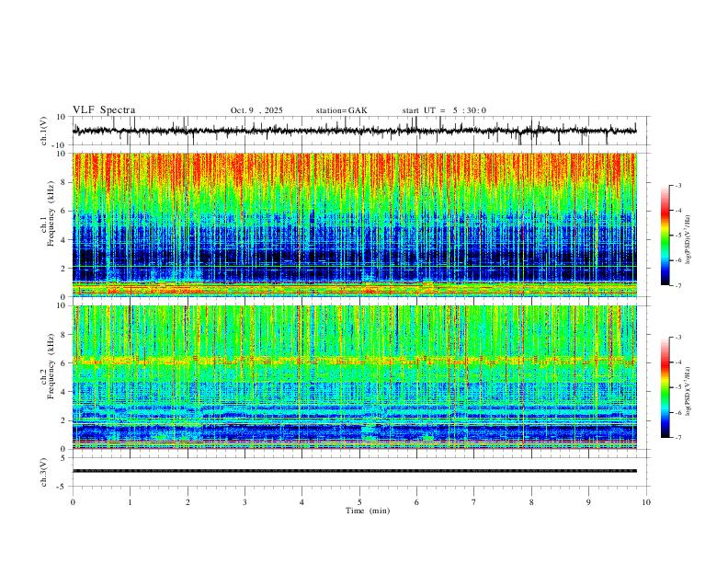Viewport: 728px width, 563px height.
Task: Select the ch.1 "Frequency (kHz)" axis label
Action: pos(51,214)
